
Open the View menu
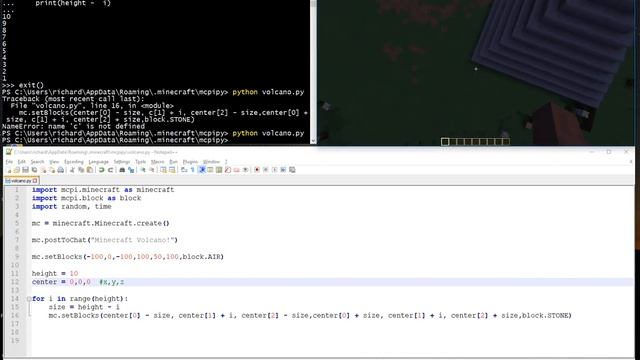54,162
